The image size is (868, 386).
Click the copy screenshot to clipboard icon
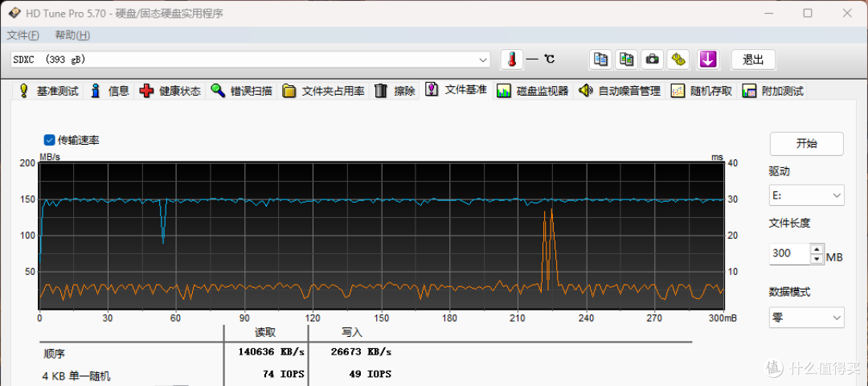click(x=627, y=60)
